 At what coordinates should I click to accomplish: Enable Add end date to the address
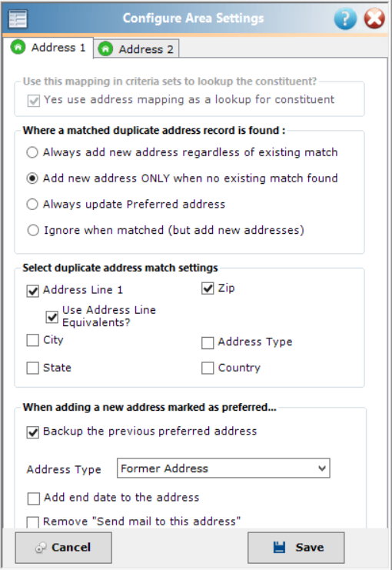[x=34, y=498]
